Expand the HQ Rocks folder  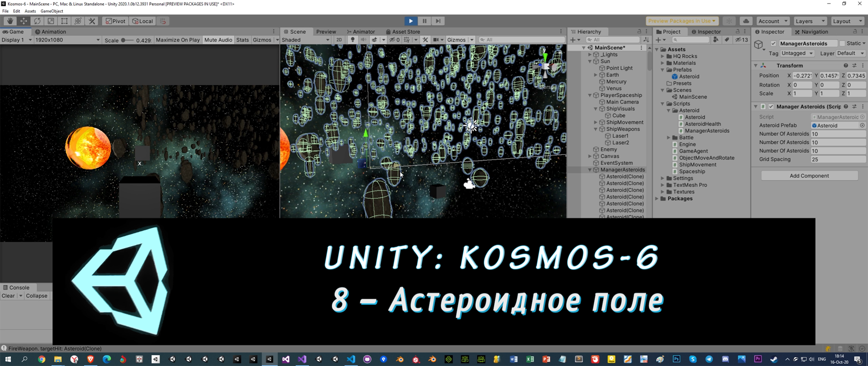click(662, 56)
